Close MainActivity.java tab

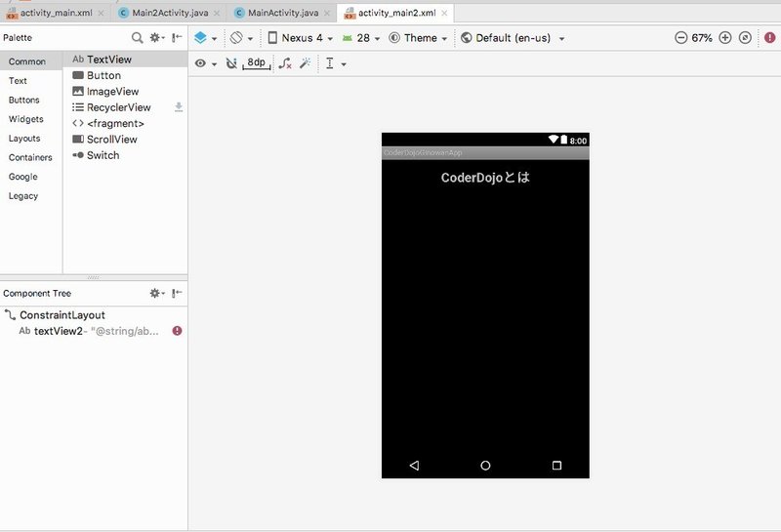(327, 13)
